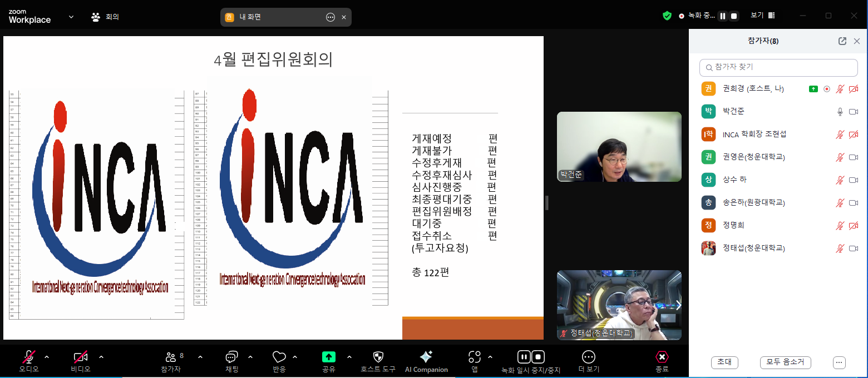Image resolution: width=868 pixels, height=378 pixels.
Task: Click the green 공유 share screen icon
Action: click(x=329, y=357)
